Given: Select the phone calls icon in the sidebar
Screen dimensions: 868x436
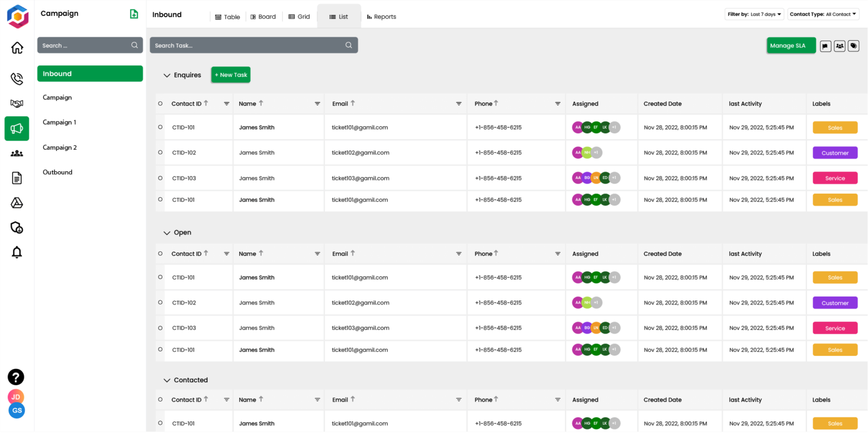Looking at the screenshot, I should [x=16, y=79].
